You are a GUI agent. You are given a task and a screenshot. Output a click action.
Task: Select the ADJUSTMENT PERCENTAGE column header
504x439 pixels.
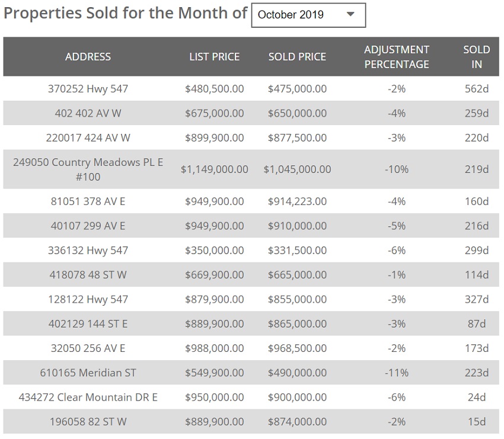coord(396,57)
